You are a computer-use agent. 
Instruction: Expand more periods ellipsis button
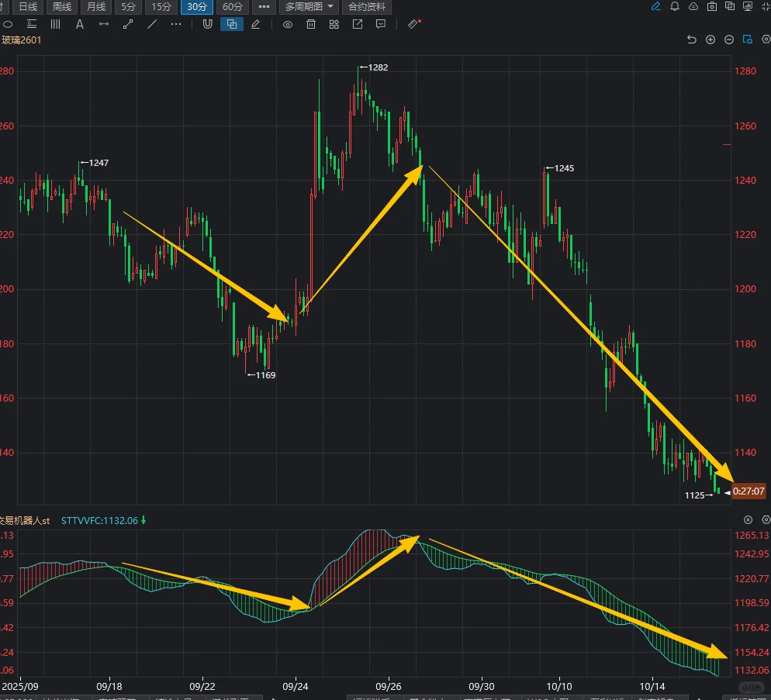[264, 7]
